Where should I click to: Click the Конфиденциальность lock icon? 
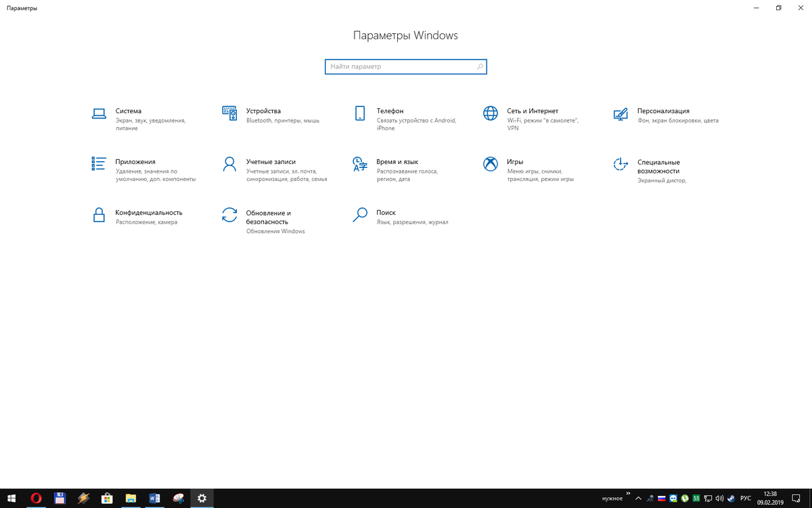[99, 215]
